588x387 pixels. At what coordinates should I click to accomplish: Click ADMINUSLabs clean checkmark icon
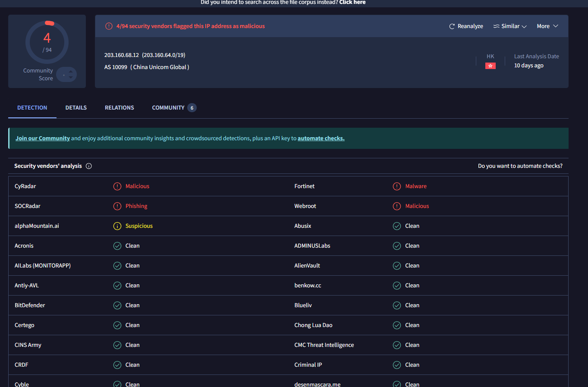point(397,246)
